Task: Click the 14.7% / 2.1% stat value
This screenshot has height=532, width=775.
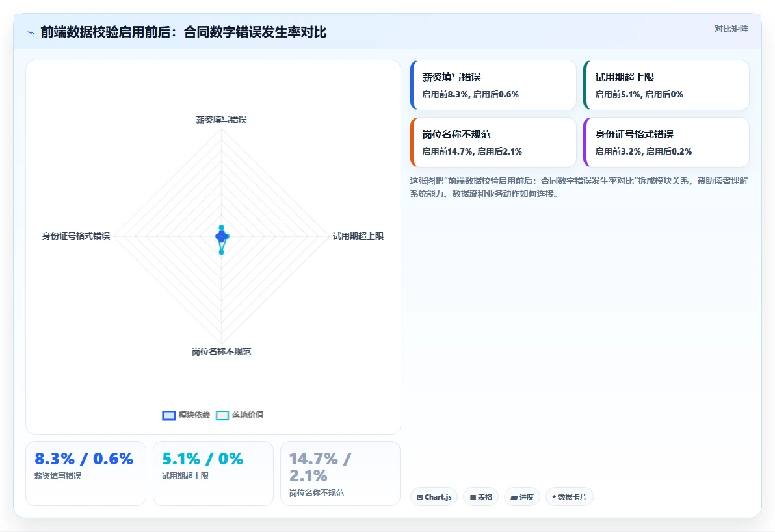Action: coord(321,467)
